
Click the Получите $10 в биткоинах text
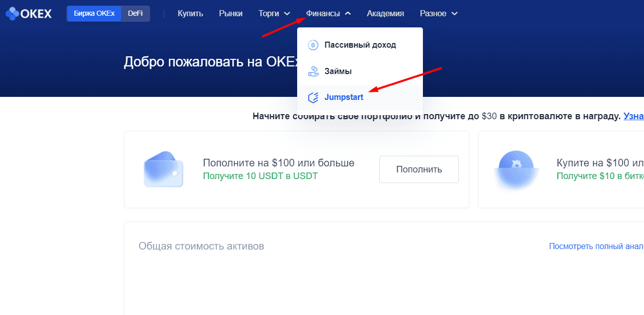(600, 176)
